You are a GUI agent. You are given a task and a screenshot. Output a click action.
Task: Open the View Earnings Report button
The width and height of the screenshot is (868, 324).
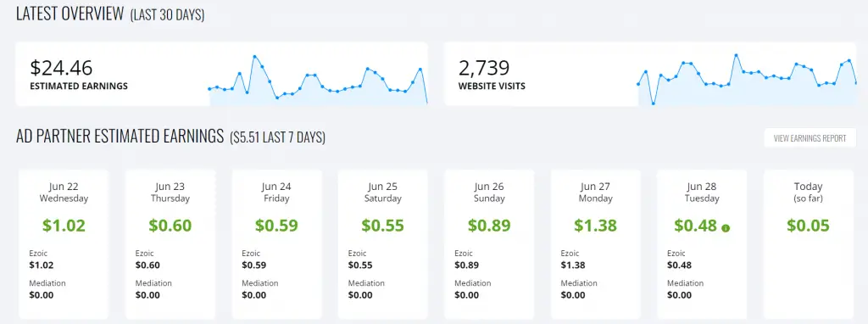click(x=810, y=138)
